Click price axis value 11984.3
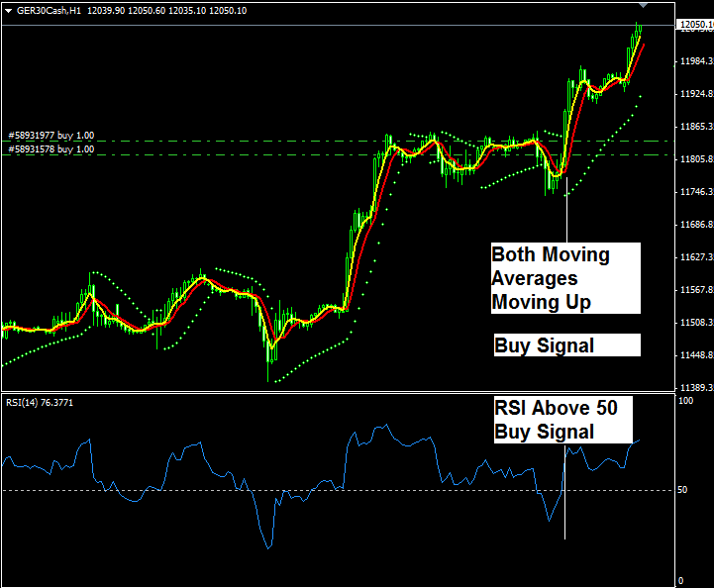This screenshot has height=588, width=714. [x=697, y=61]
